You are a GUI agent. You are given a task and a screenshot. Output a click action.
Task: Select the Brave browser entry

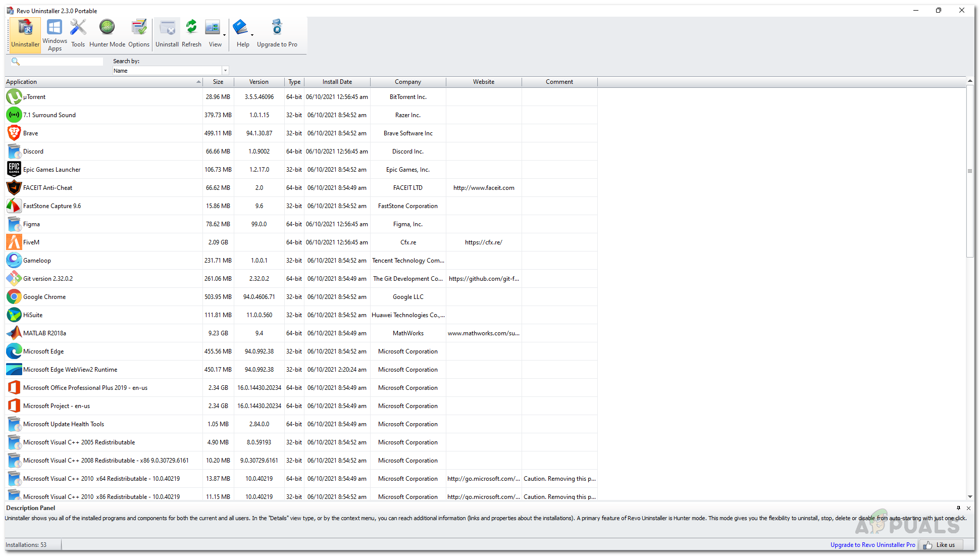30,133
